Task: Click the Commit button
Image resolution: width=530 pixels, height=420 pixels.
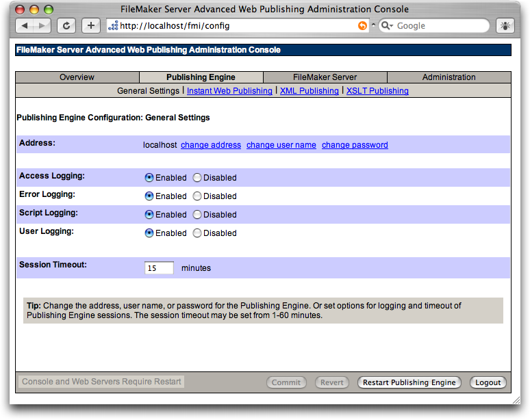Action: coord(286,382)
